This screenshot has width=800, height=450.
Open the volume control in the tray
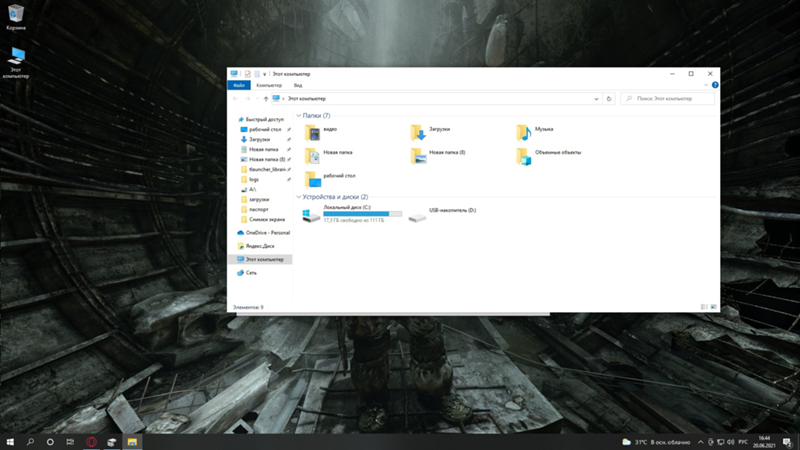(730, 442)
